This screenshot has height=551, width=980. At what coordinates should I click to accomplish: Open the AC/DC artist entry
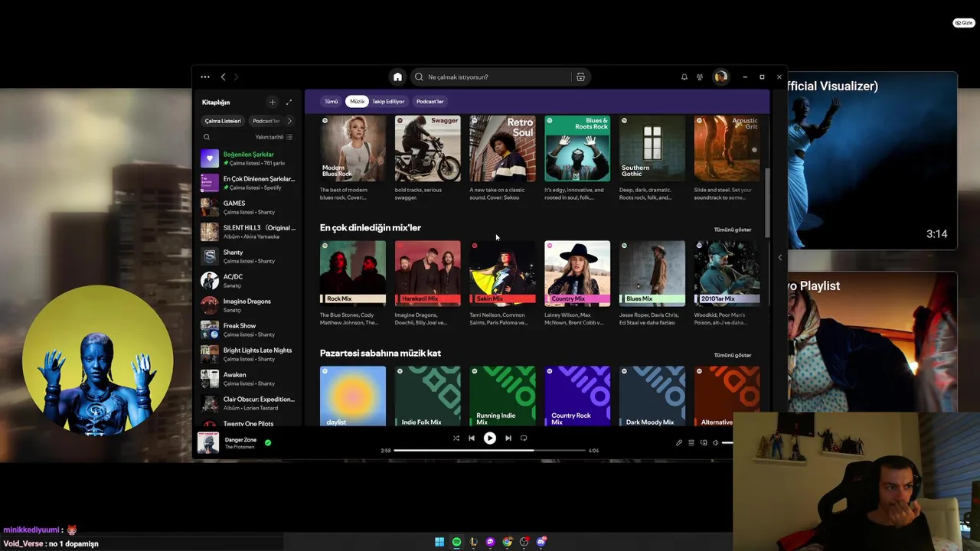pos(248,281)
